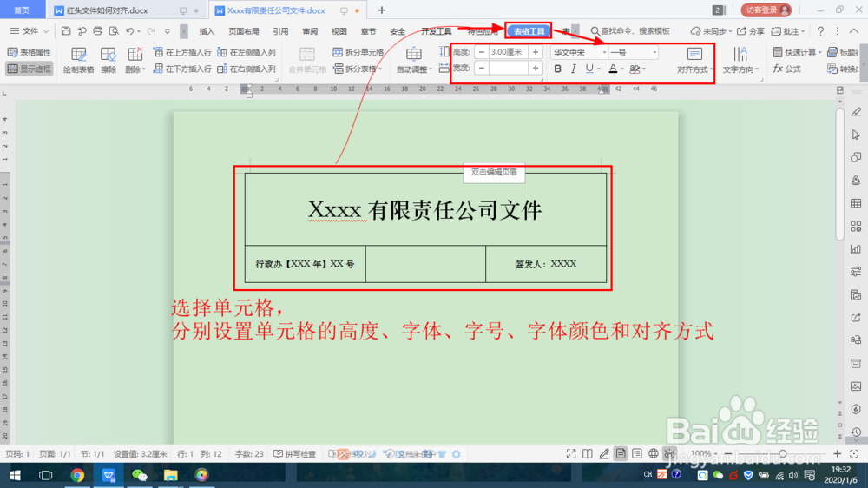Select the 绘制表格 draw table tool
Viewport: 868px width, 488px height.
[x=78, y=61]
